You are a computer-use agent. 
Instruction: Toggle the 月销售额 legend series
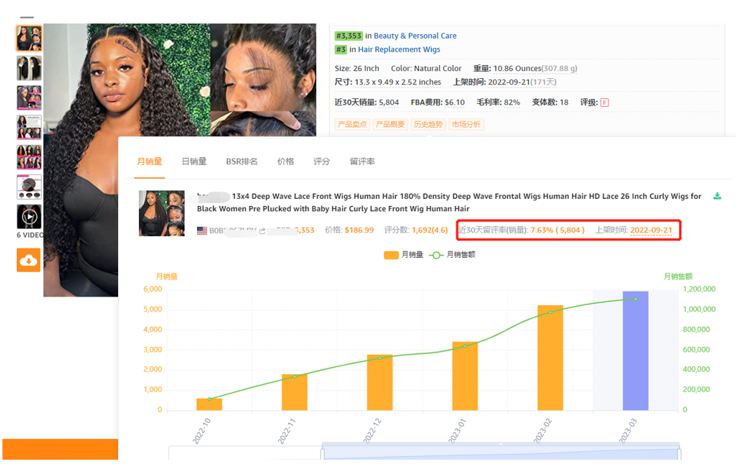tap(452, 255)
